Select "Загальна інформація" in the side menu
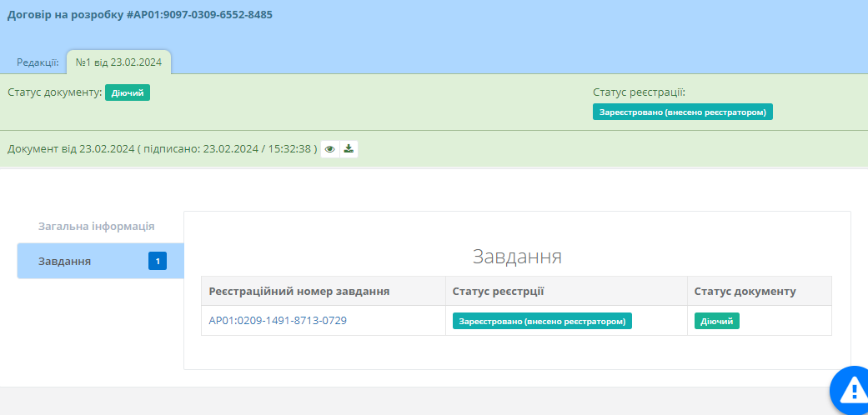Viewport: 868px width, 415px height. 96,226
